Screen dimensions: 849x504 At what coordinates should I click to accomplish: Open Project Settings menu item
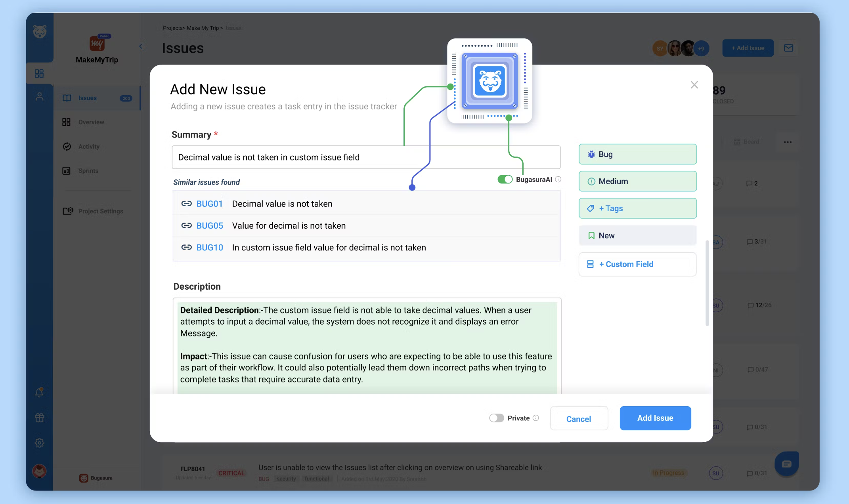click(100, 211)
